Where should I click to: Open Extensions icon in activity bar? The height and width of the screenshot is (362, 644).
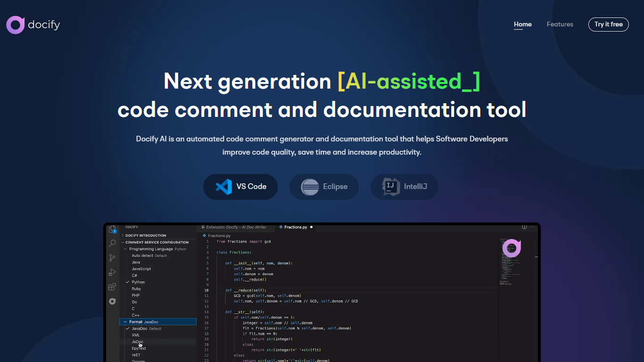click(112, 287)
